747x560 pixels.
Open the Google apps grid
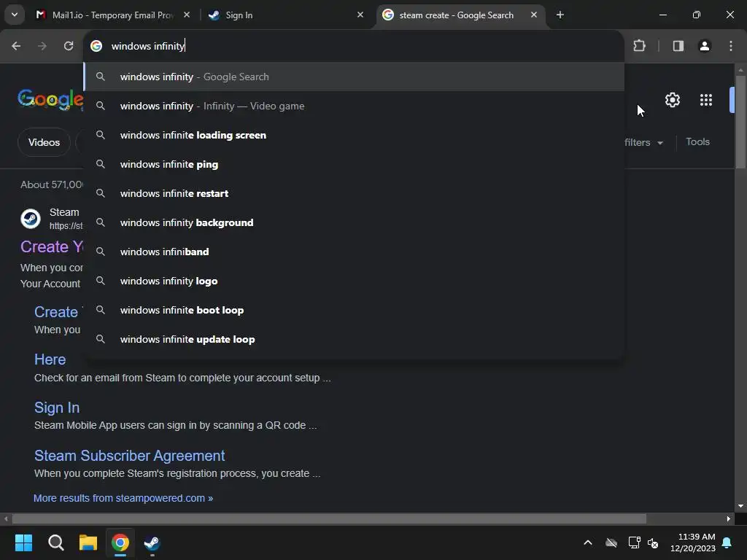click(706, 100)
